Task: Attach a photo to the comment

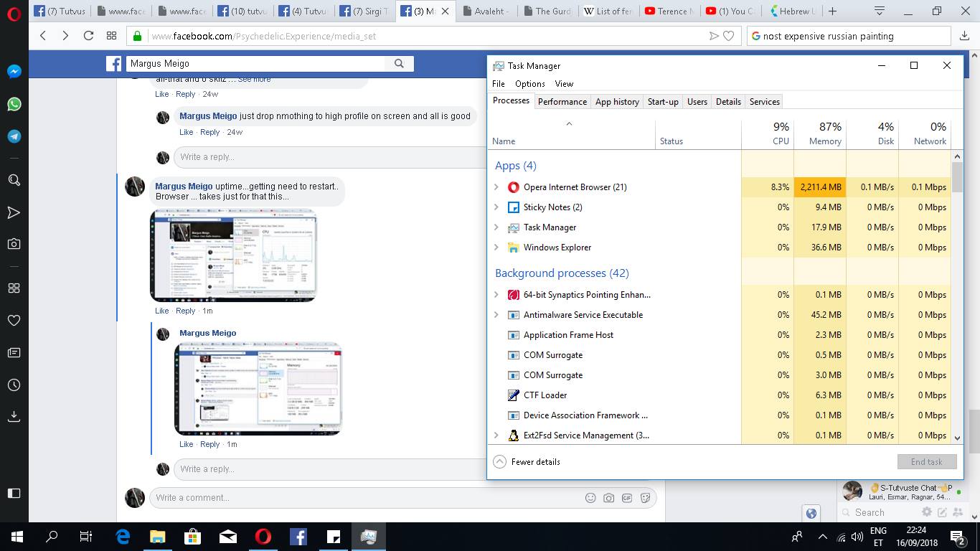Action: tap(608, 498)
